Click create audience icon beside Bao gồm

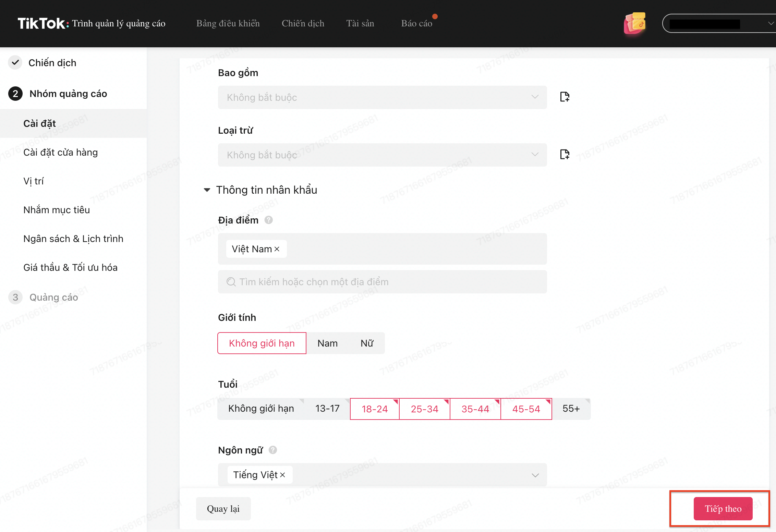[x=565, y=97]
